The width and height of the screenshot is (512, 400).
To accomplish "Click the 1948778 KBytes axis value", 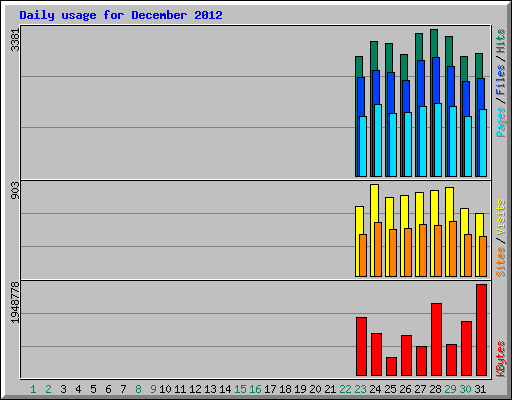I will 15,302.
